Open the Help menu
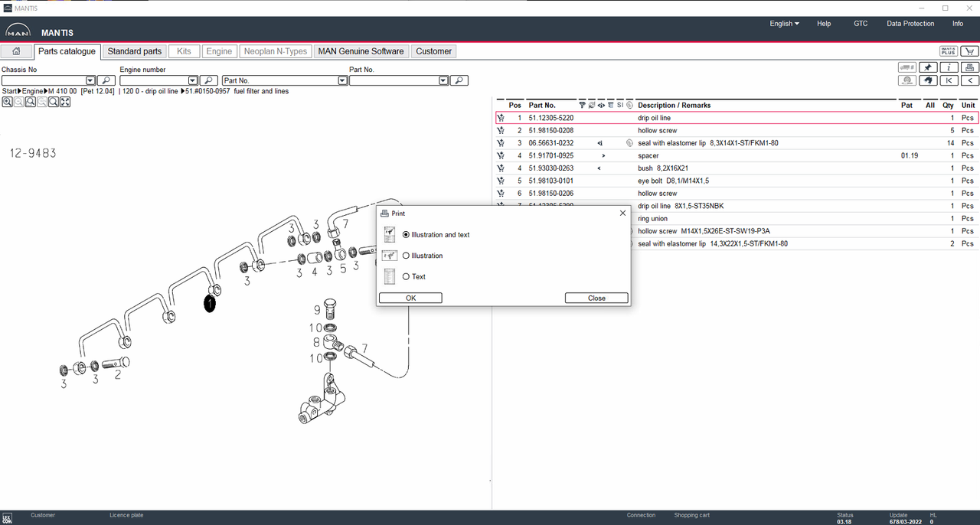Image resolution: width=980 pixels, height=525 pixels. pyautogui.click(x=824, y=24)
